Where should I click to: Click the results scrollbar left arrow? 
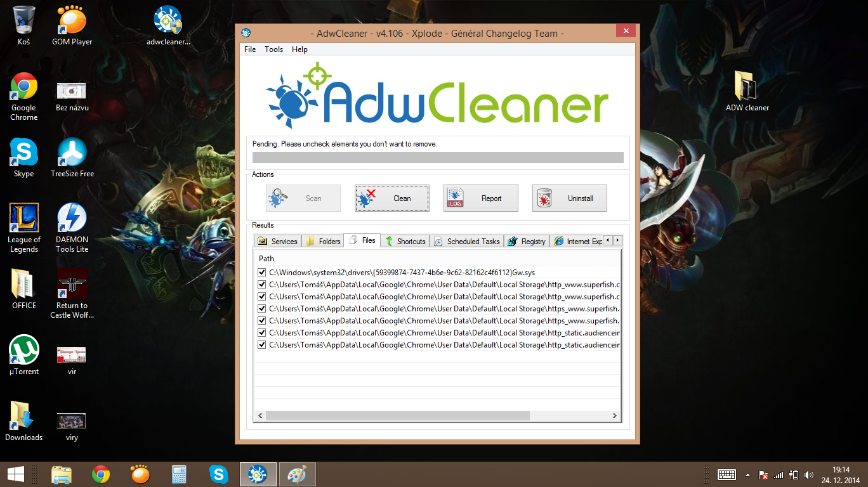click(x=260, y=415)
